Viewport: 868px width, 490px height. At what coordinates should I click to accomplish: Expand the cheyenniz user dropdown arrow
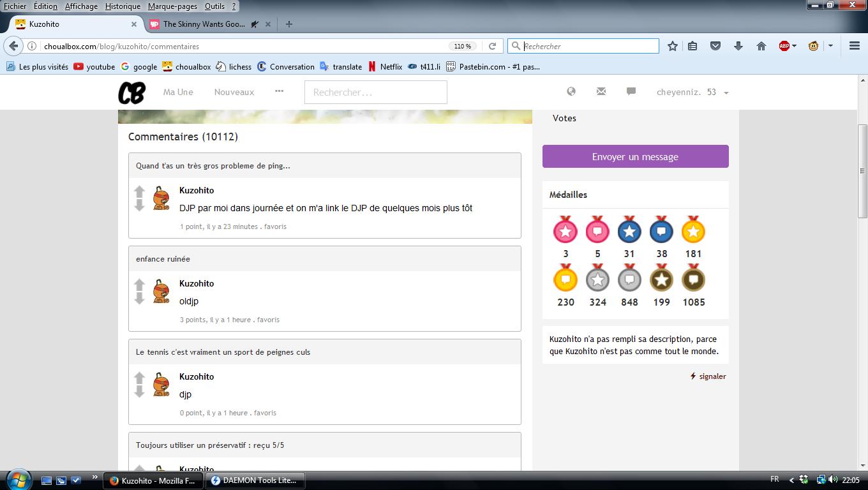coord(726,93)
